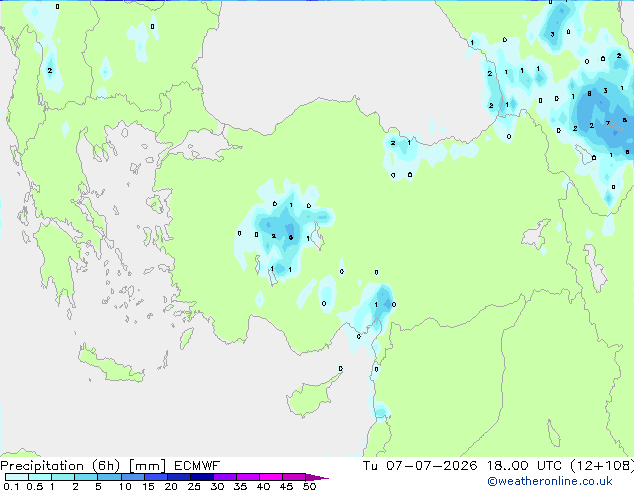This screenshot has width=634, height=490.
Task: Click the '7' precipitation value on map
Action: click(608, 123)
